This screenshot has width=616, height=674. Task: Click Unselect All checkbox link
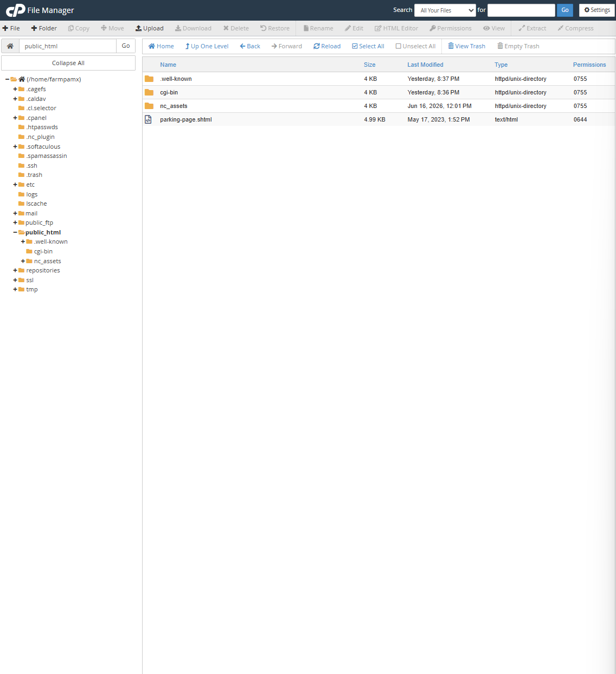416,46
